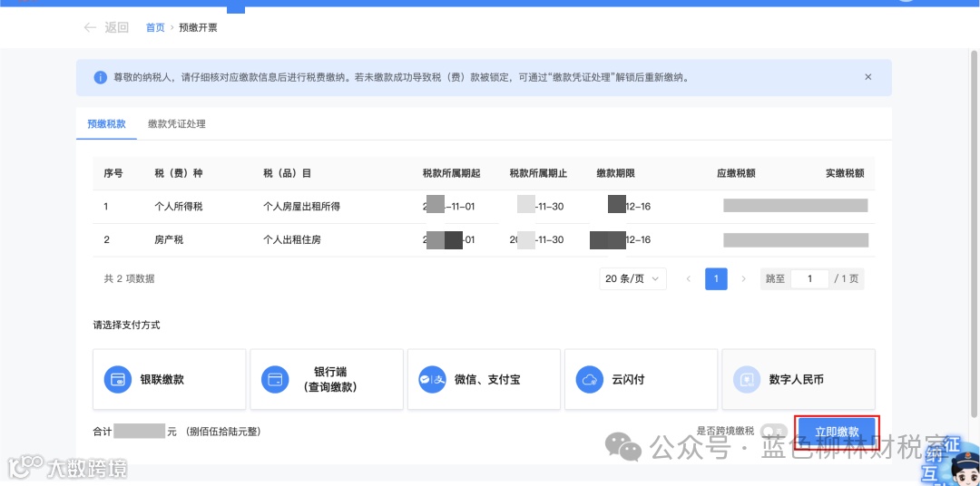The image size is (980, 486).
Task: Click the 云闪付 cloud icon
Action: pyautogui.click(x=590, y=379)
